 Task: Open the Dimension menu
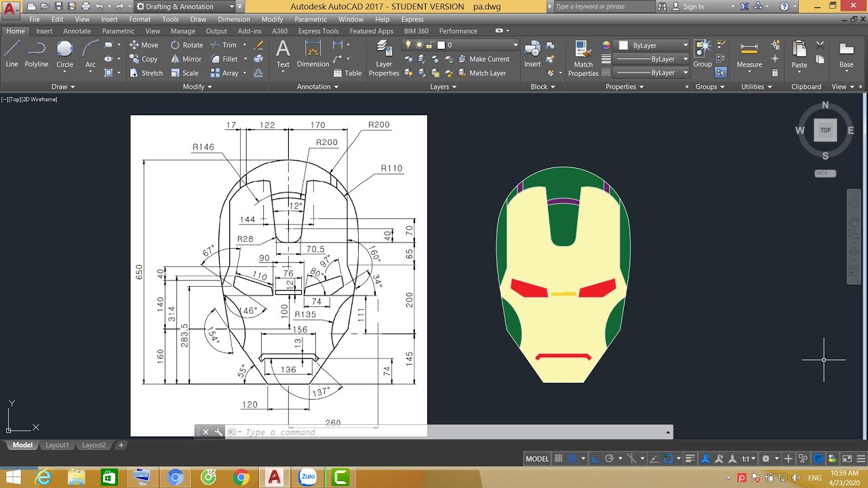tap(233, 20)
